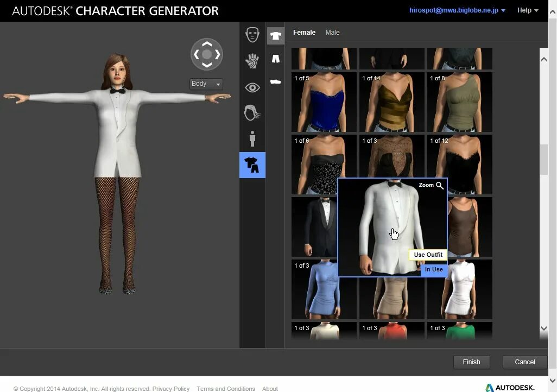Choose the Tops shirt subcategory icon

pyautogui.click(x=276, y=36)
